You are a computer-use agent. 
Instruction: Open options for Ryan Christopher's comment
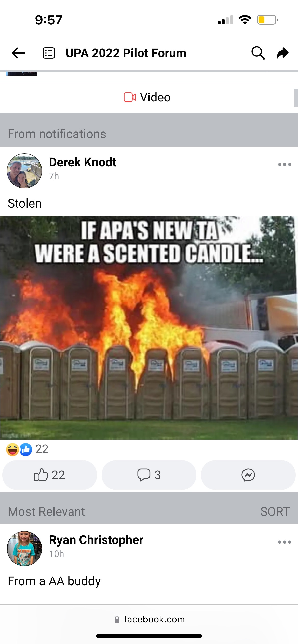coord(285,542)
